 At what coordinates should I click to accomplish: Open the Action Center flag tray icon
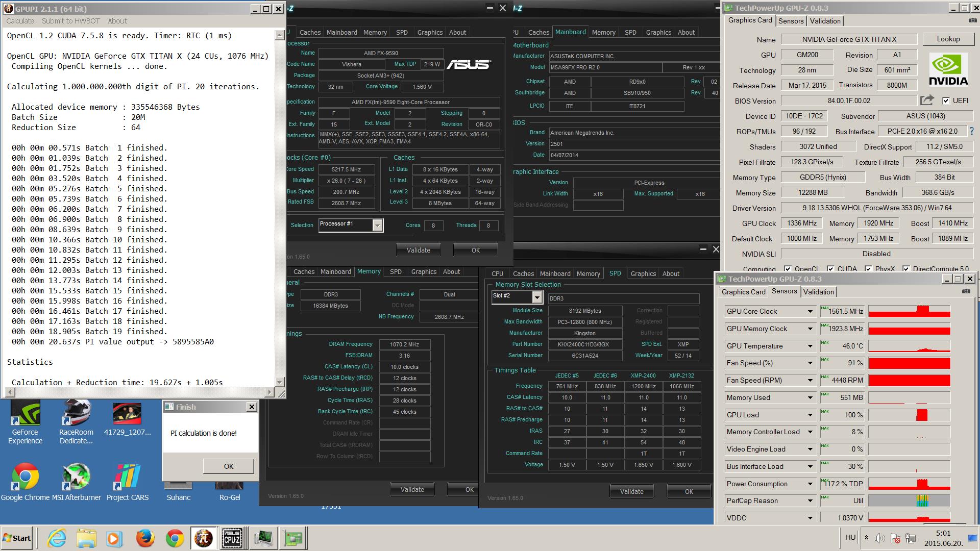pyautogui.click(x=895, y=538)
